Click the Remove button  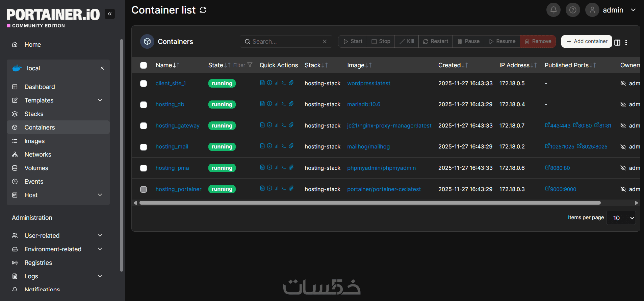[538, 41]
